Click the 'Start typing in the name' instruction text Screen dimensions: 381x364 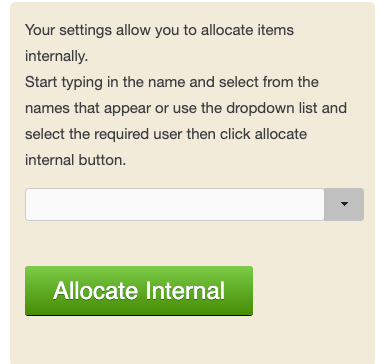tap(172, 82)
